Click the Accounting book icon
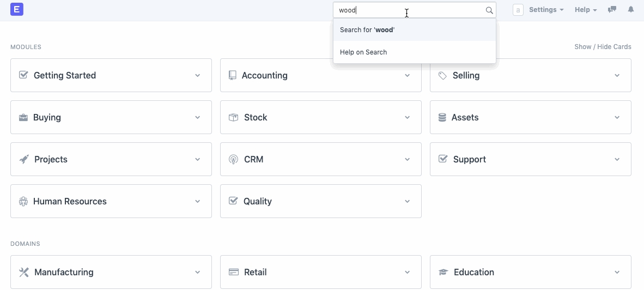Screen dimensions: 644x290 tap(233, 75)
